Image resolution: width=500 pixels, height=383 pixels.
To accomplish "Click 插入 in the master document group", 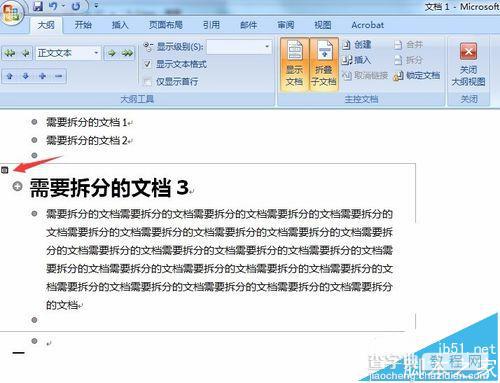I will pos(357,60).
